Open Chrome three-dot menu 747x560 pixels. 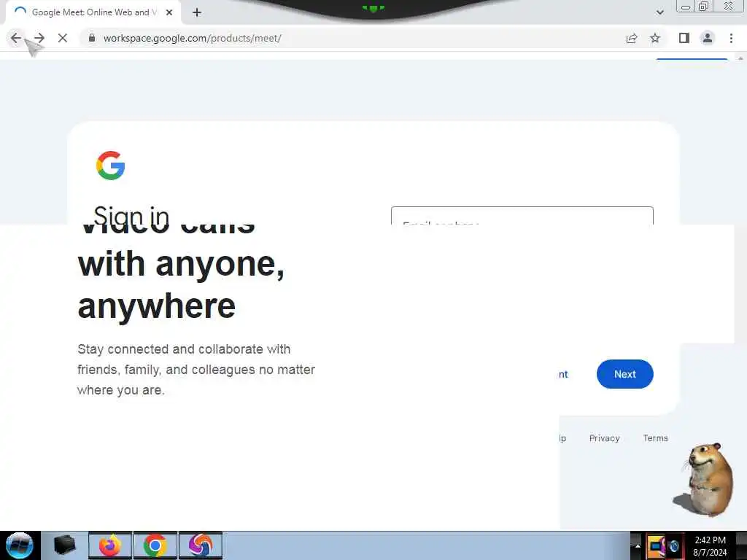(x=731, y=38)
